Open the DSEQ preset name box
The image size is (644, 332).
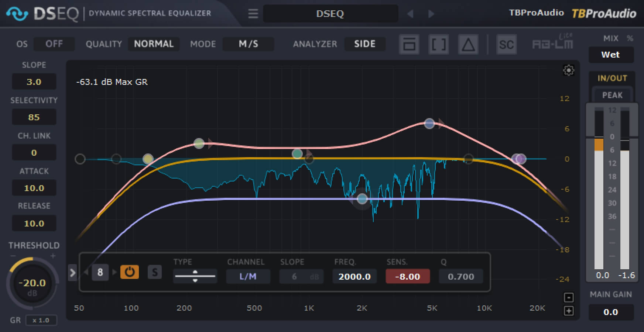pyautogui.click(x=330, y=14)
